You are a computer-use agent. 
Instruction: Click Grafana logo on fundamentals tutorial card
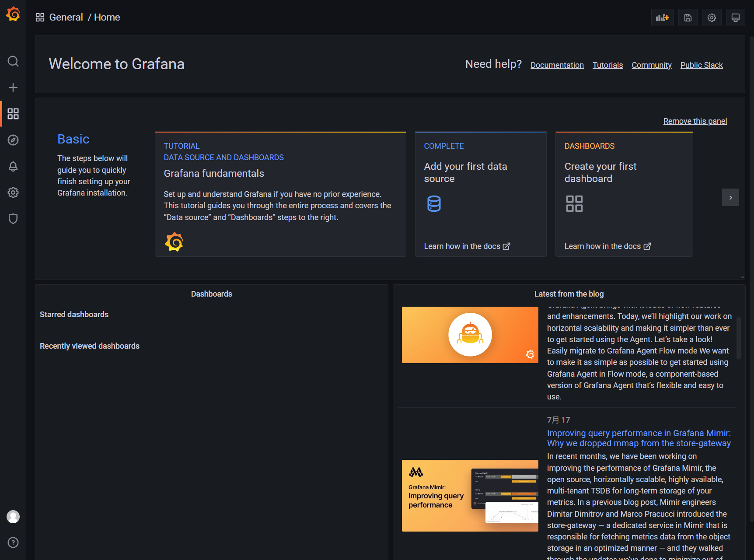174,242
